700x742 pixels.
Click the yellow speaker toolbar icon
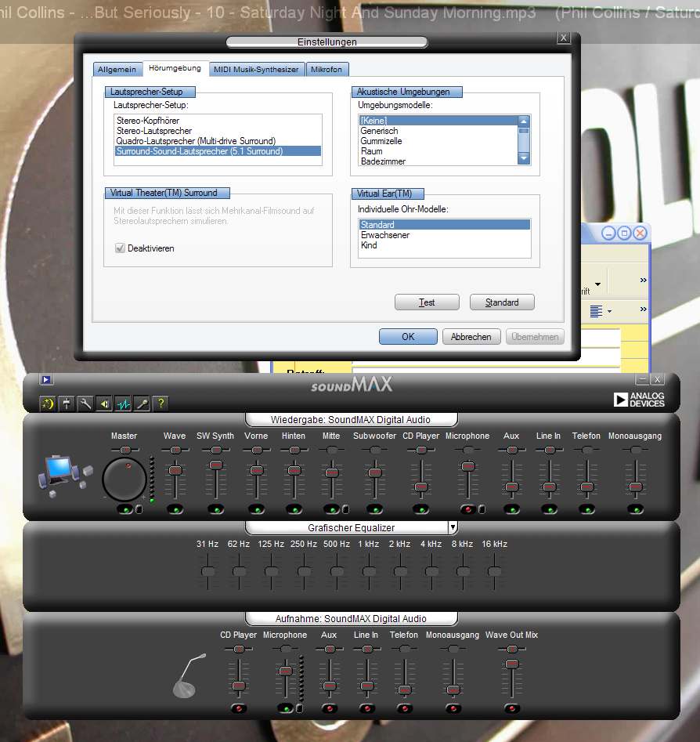pyautogui.click(x=104, y=404)
